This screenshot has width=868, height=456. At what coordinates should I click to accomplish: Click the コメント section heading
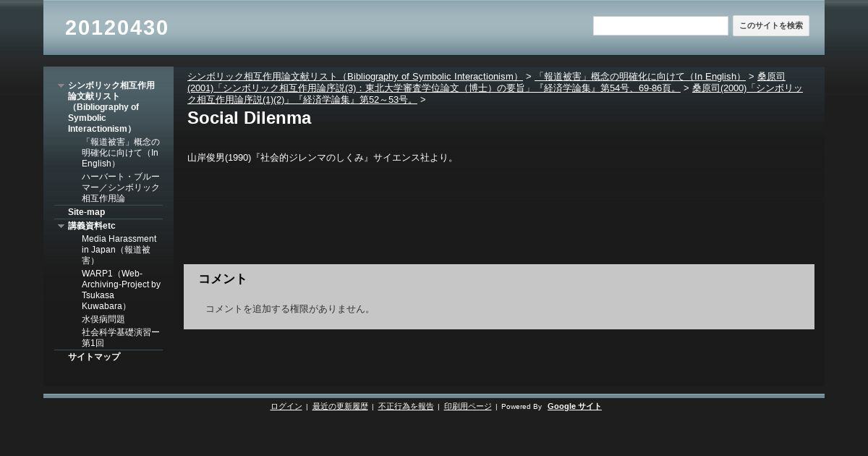click(x=223, y=279)
